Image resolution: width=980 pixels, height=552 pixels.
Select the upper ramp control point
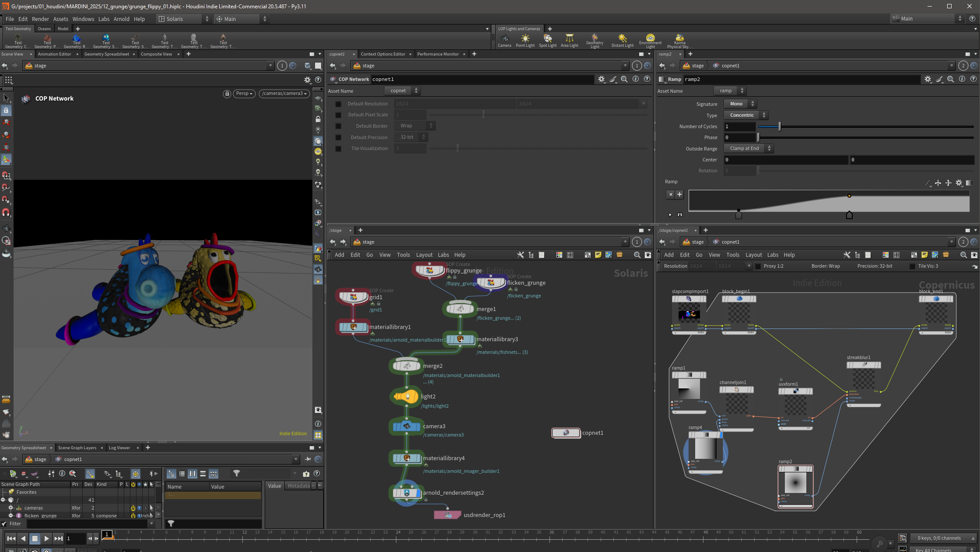pos(849,196)
